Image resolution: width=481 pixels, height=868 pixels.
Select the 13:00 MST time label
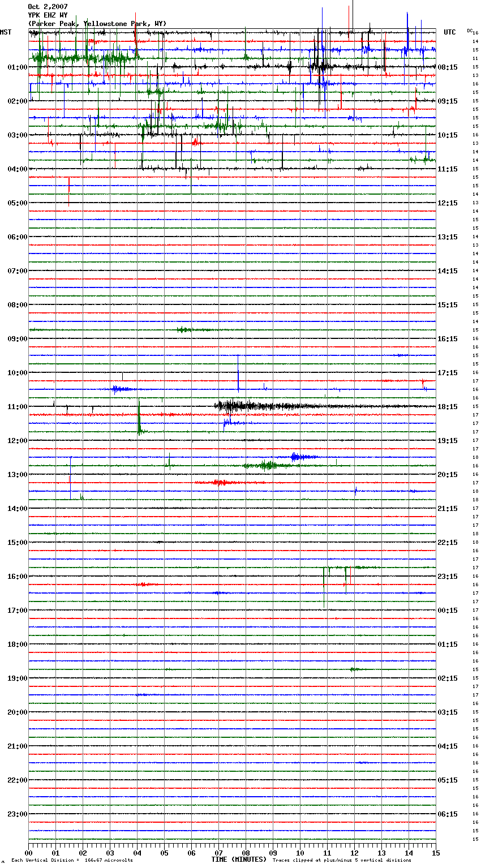point(18,475)
